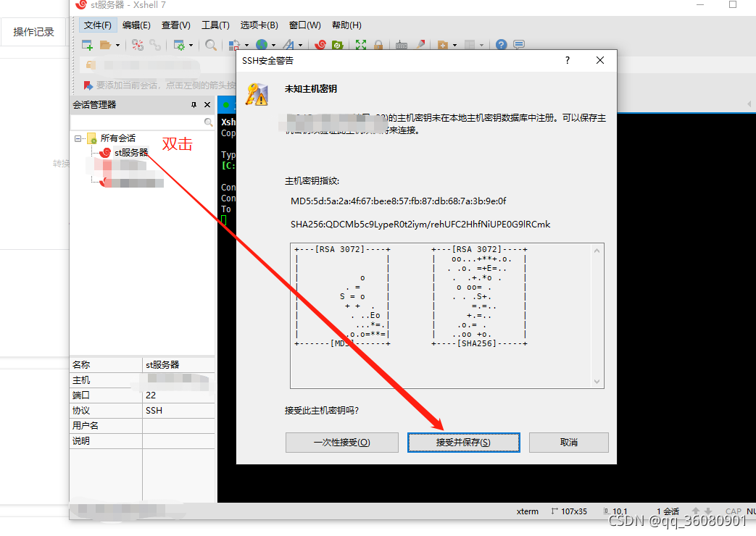Click the 接受并保存(S) button
This screenshot has width=756, height=536.
pyautogui.click(x=463, y=443)
